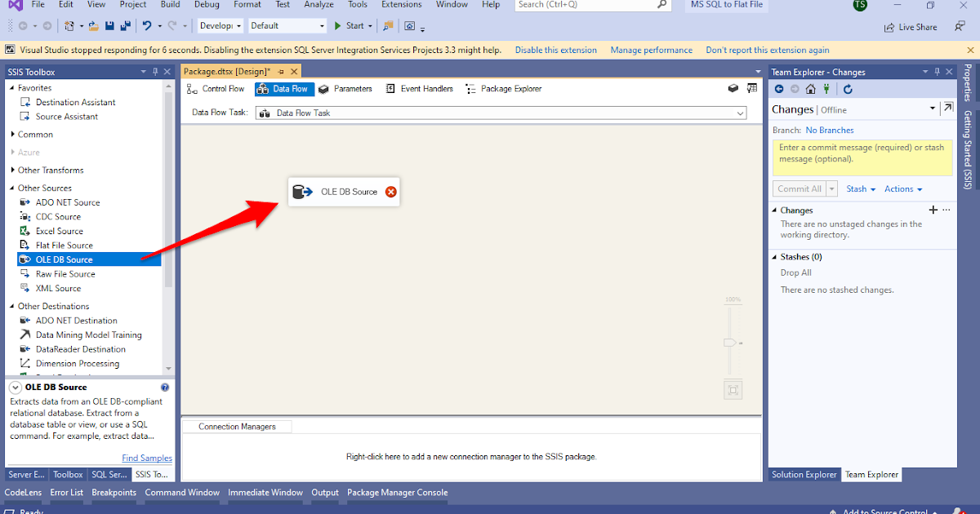Pop out the Changes page with arrow icon
This screenshot has height=514, width=980.
(x=947, y=108)
